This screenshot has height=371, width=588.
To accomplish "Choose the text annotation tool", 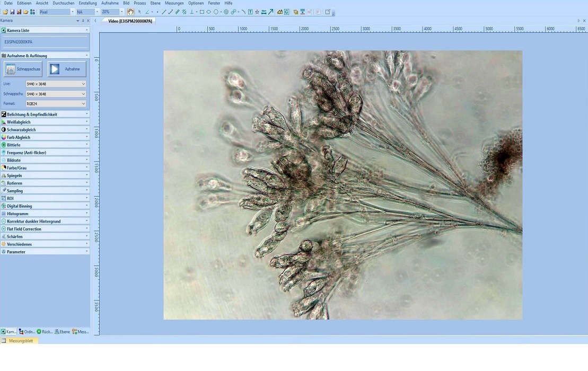I will tap(250, 12).
